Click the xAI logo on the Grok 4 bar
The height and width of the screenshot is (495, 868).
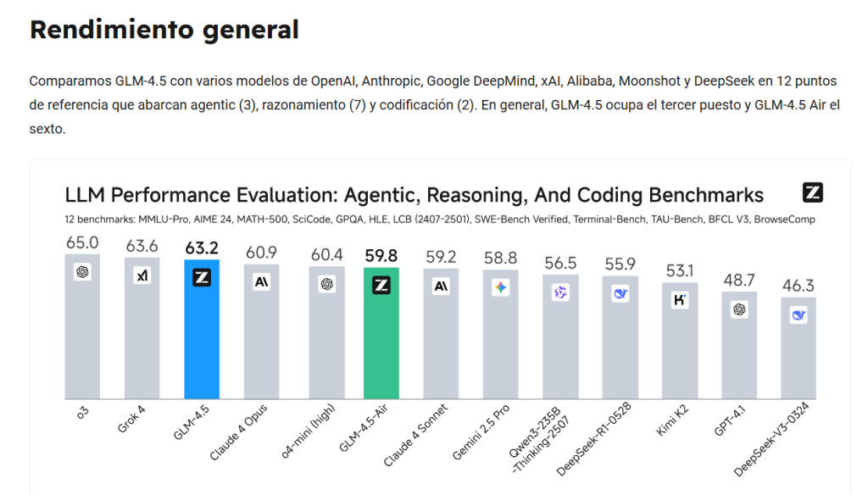(142, 275)
